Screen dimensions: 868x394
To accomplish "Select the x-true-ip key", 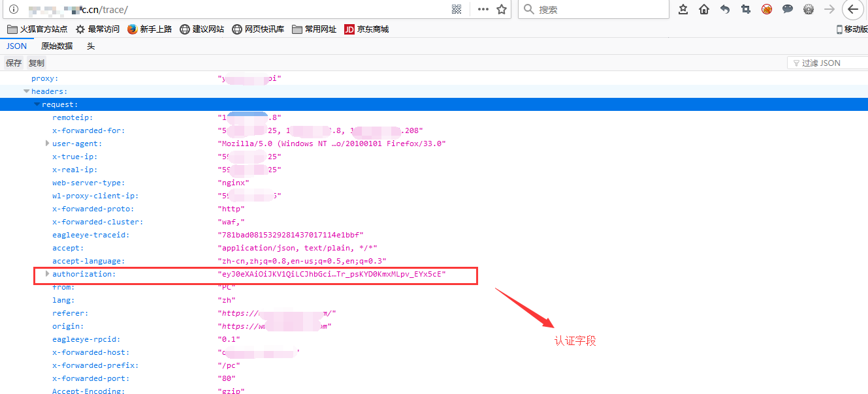I will tap(75, 157).
